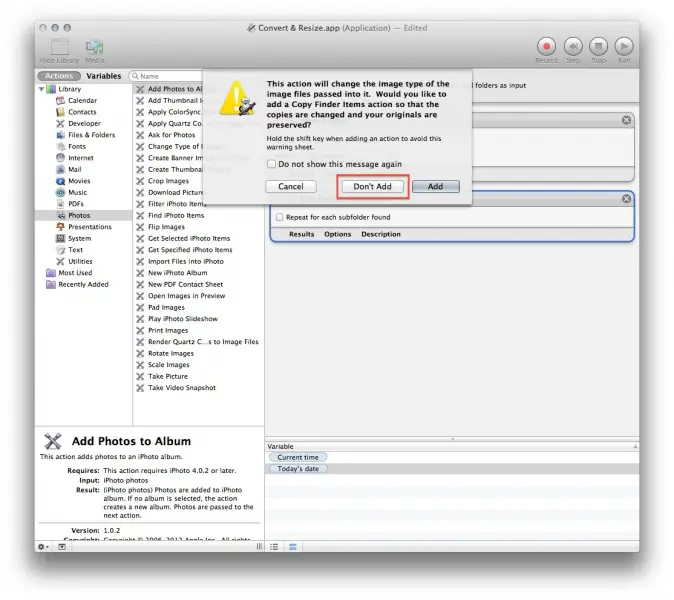
Task: Select Rotate Images action
Action: point(171,353)
